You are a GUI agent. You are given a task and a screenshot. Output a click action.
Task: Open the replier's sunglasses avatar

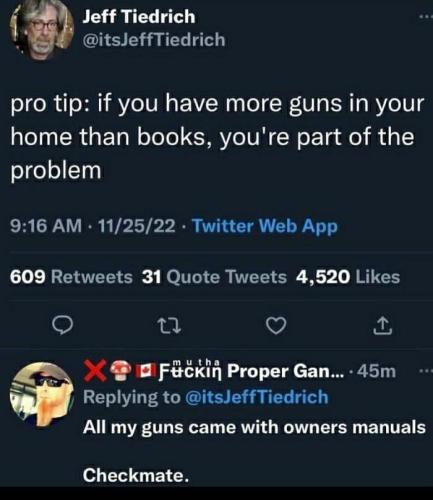42,394
